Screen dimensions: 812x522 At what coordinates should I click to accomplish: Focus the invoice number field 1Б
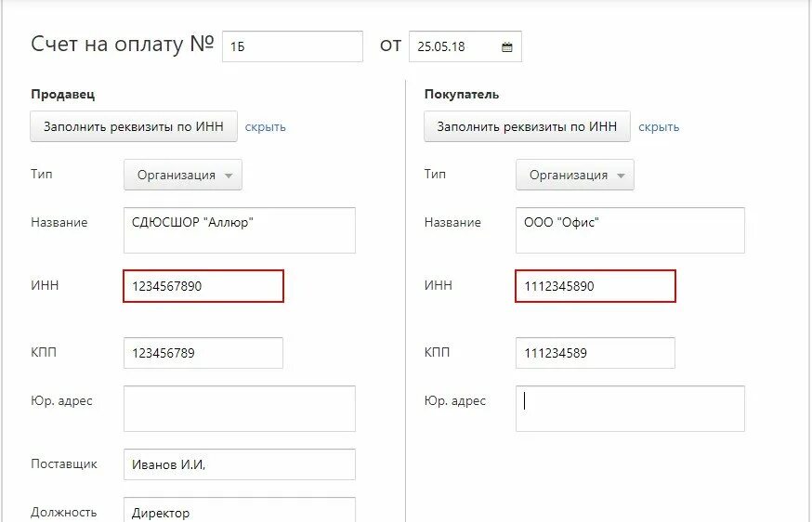pos(293,46)
